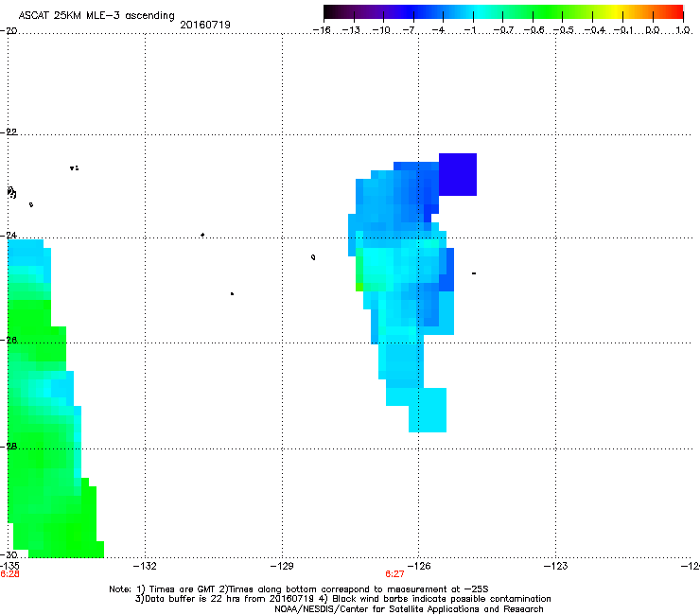Click the -126 longitude axis label

click(419, 566)
